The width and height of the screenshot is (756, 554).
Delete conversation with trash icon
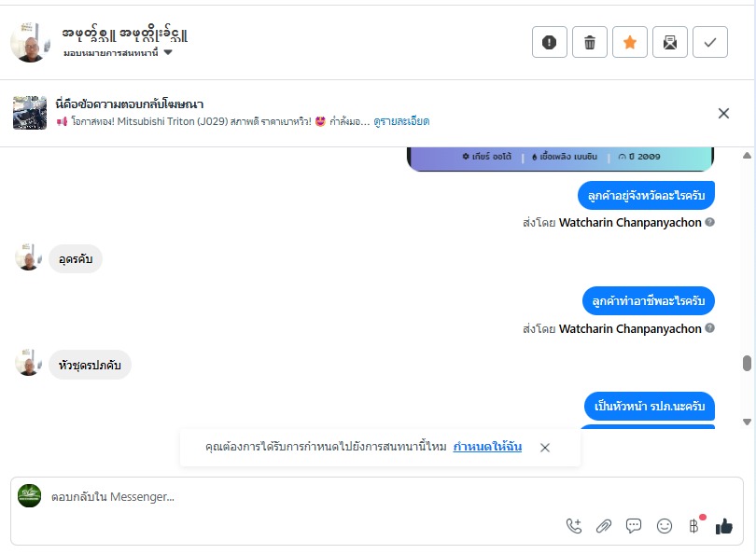(x=590, y=42)
